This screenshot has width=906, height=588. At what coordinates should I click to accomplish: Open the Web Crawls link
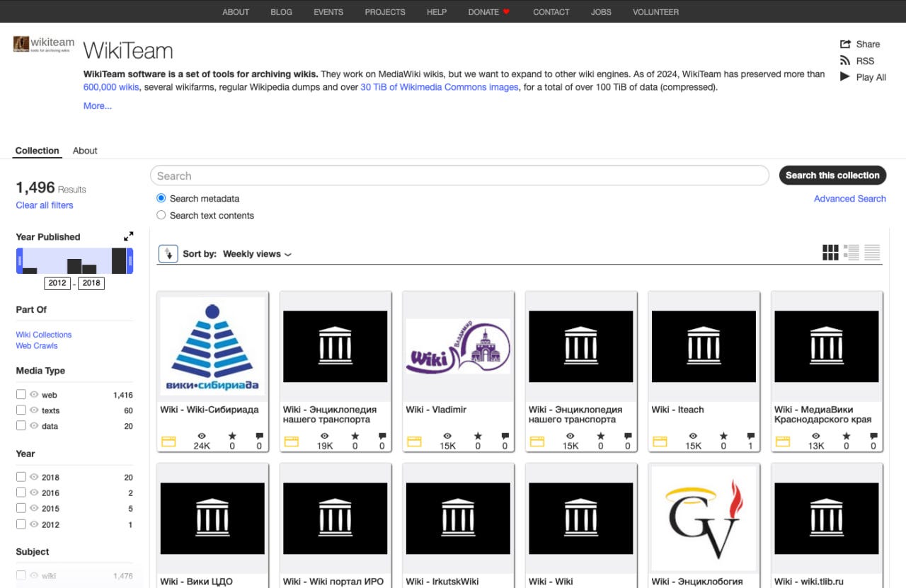[37, 346]
